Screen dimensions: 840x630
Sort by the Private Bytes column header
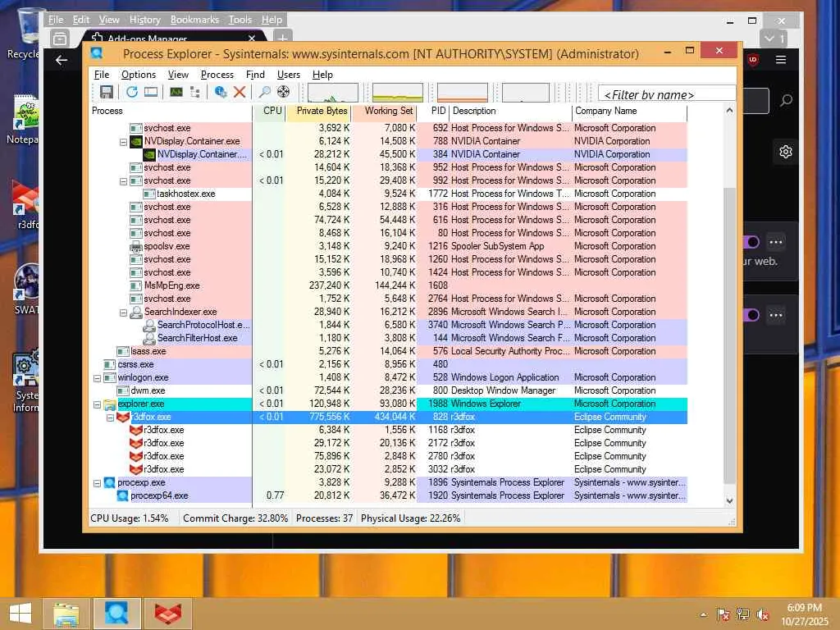click(319, 111)
